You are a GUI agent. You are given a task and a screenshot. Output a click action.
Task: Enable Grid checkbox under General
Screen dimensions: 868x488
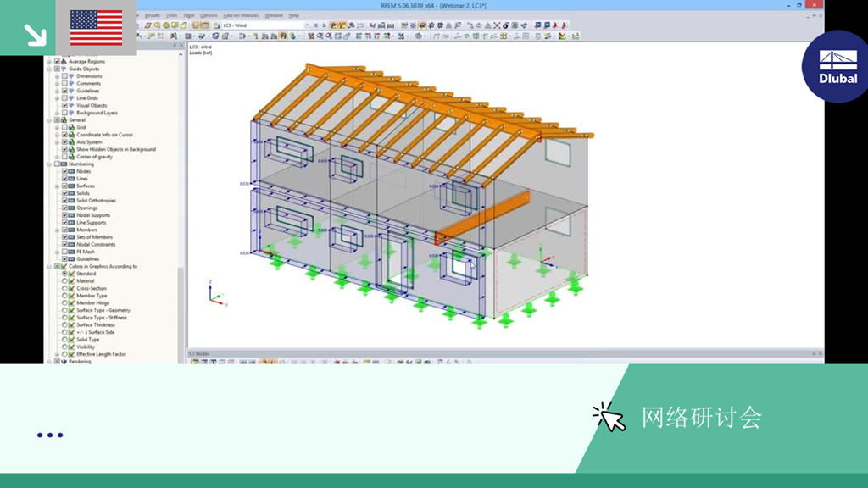(64, 127)
